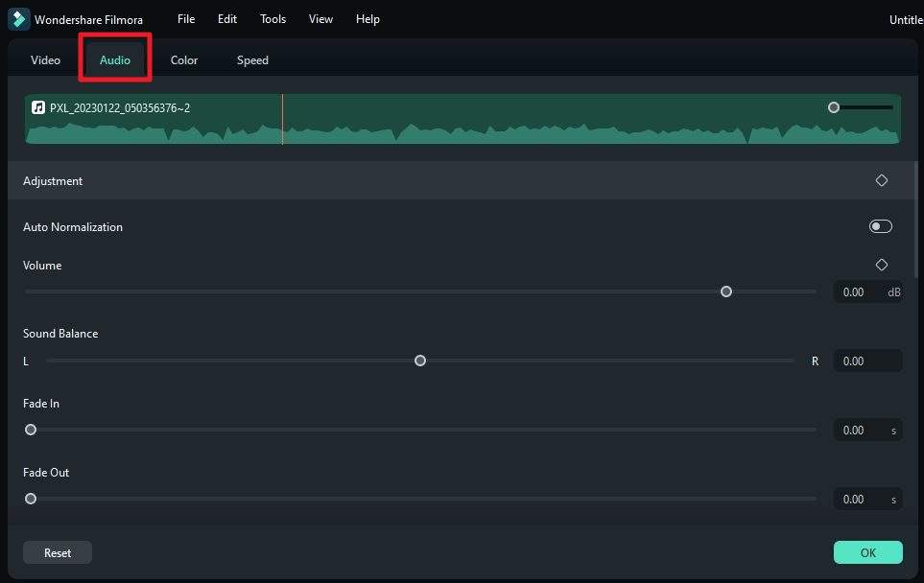Viewport: 924px width, 583px height.
Task: Click the Volume dB value field
Action: click(868, 292)
